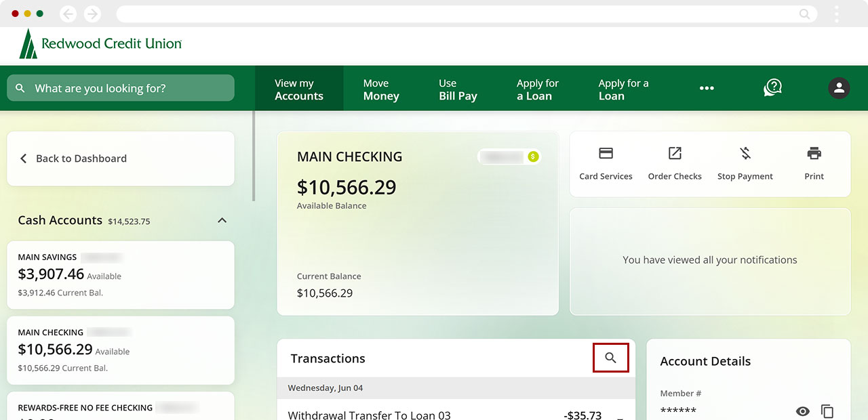
Task: Show the hidden member number with the eye icon
Action: pos(803,411)
